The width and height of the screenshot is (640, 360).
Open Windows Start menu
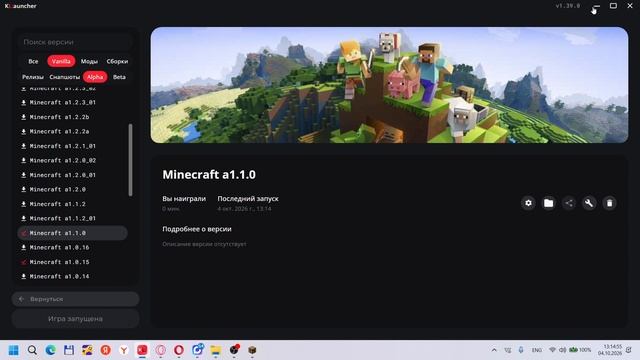pyautogui.click(x=13, y=350)
